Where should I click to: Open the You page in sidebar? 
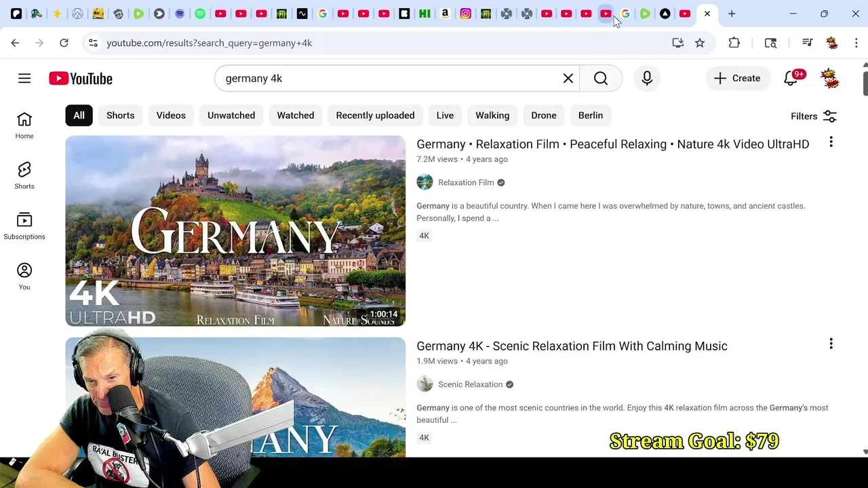coord(24,277)
